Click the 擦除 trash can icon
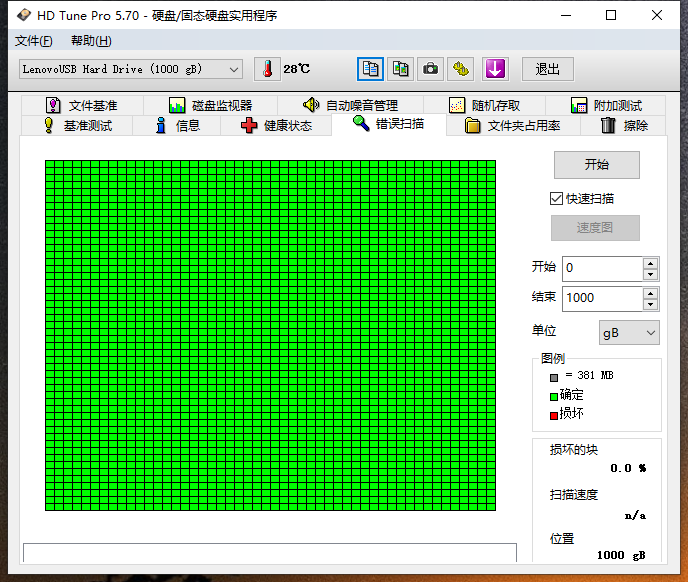 pos(608,126)
